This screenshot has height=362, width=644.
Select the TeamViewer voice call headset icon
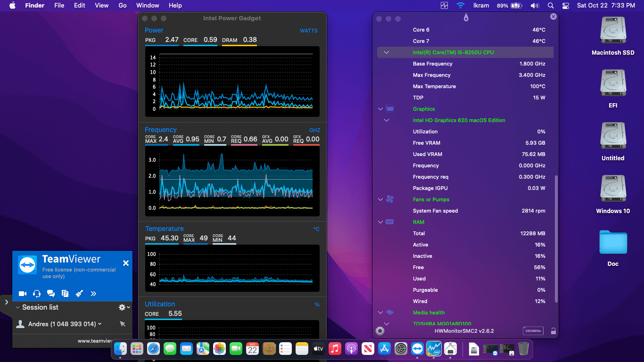coord(36,293)
